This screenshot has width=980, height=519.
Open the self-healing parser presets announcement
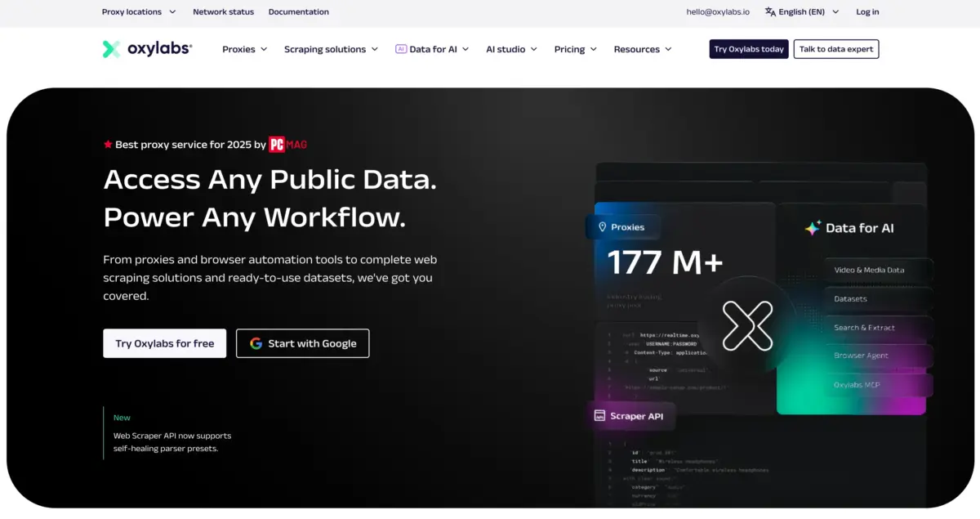172,442
